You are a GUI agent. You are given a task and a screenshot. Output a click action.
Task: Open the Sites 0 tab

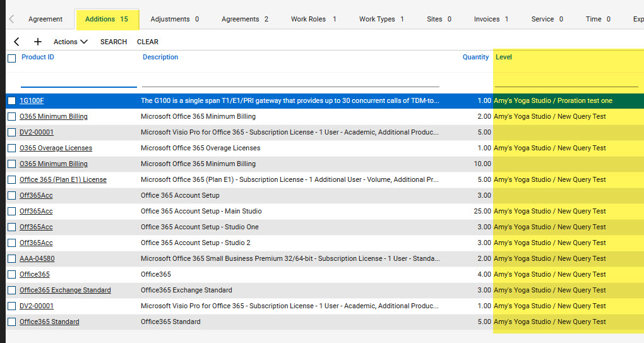(439, 19)
